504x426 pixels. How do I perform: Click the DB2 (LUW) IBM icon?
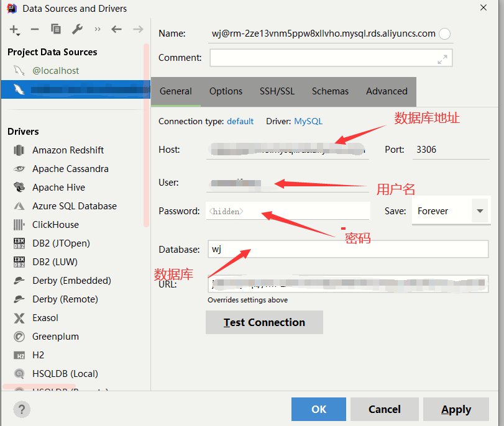tap(19, 262)
